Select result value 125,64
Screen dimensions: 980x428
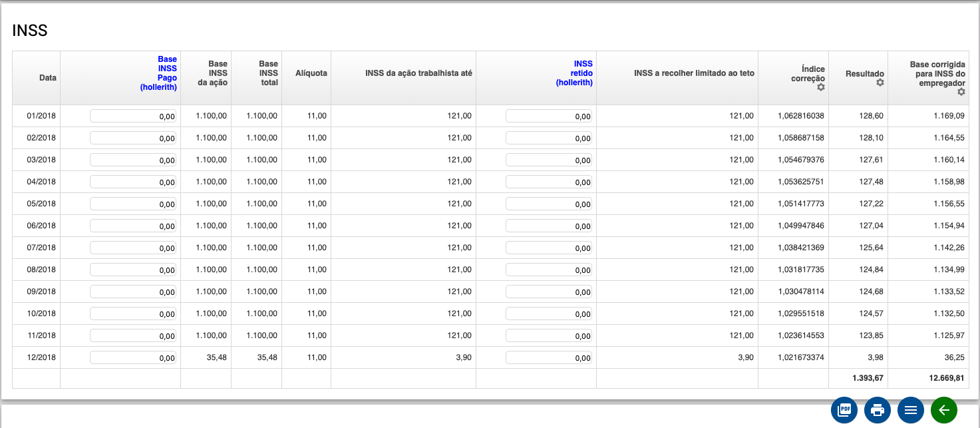[x=872, y=248]
